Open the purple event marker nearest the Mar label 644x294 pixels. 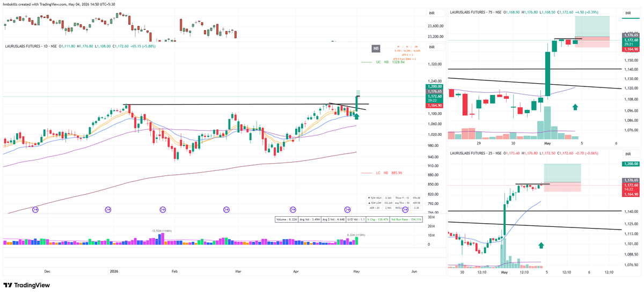click(x=226, y=209)
